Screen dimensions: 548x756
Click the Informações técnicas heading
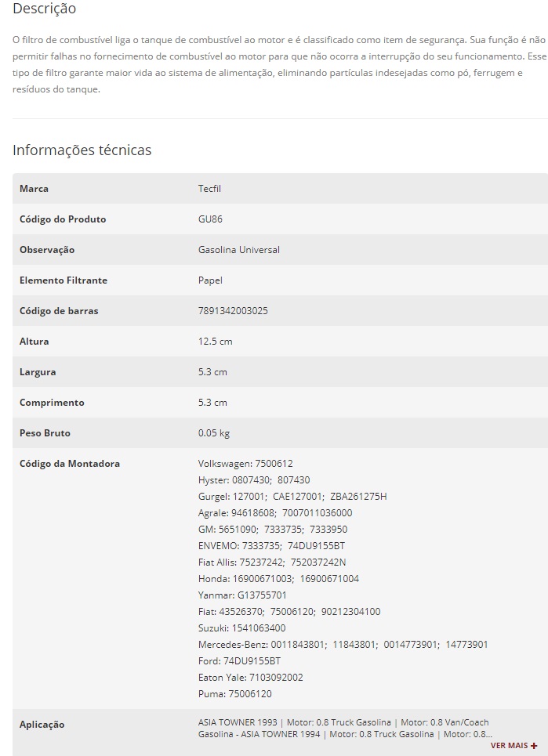(x=82, y=150)
